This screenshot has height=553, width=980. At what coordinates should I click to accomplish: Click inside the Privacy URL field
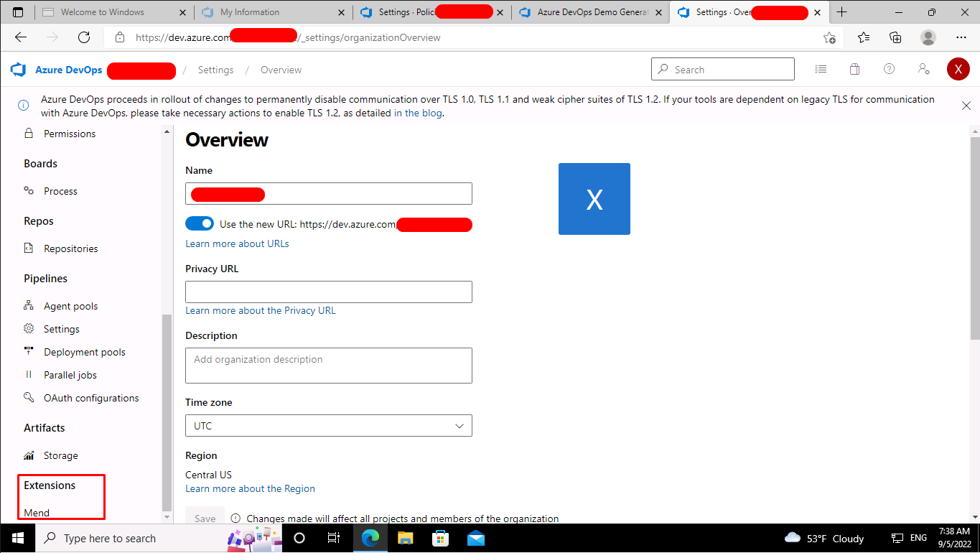[328, 292]
